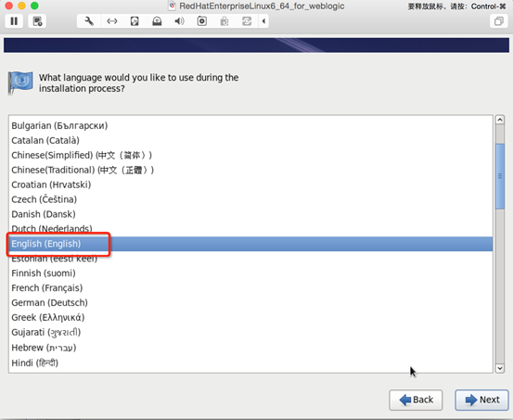513x420 pixels.
Task: Select Bulgarian (Български)
Action: pos(250,125)
